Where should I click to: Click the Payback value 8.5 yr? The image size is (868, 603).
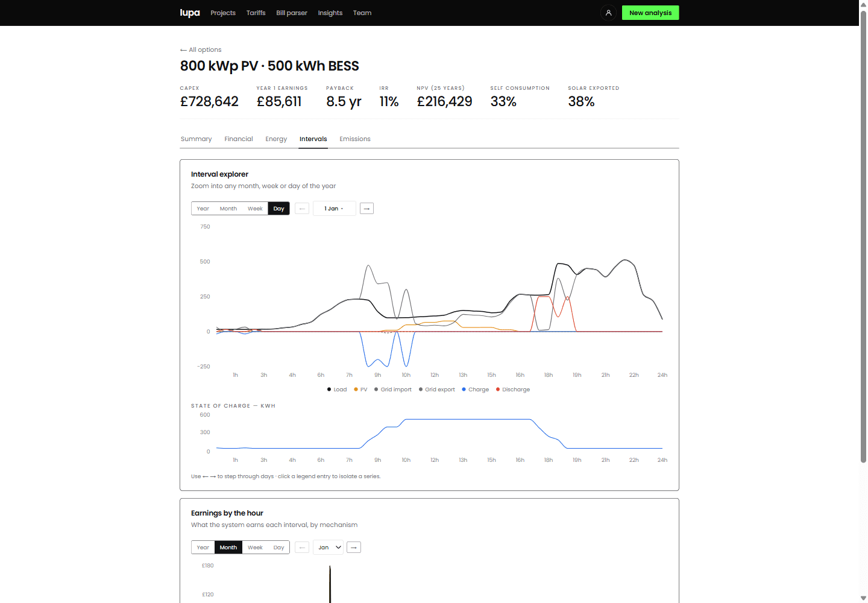pos(344,102)
